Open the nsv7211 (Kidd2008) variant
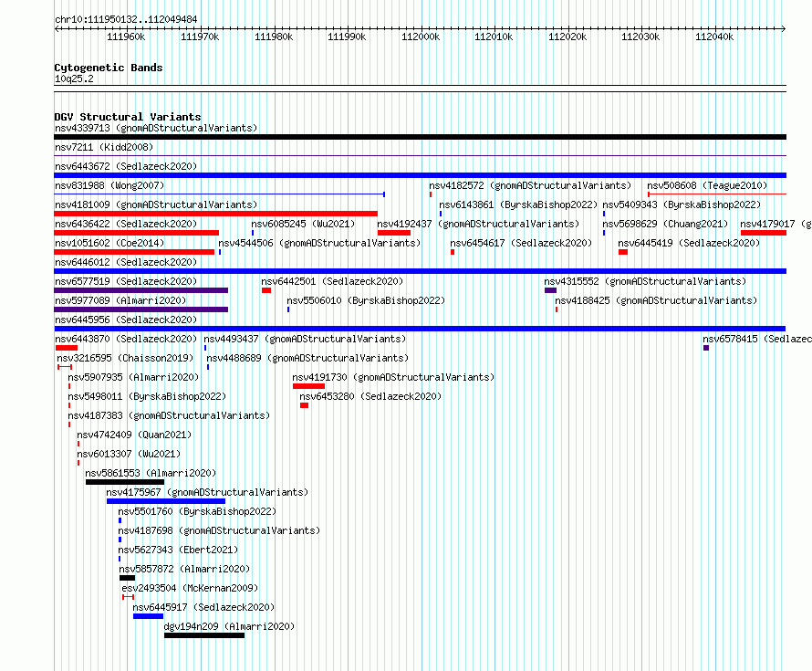Viewport: 812px width, 671px height. click(104, 147)
